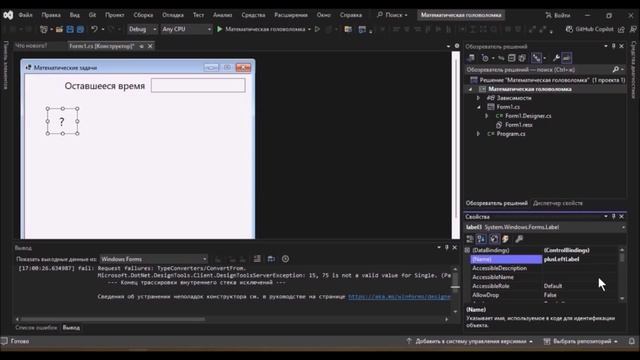Select the AllowDrop property row
The image size is (640, 360).
click(544, 295)
